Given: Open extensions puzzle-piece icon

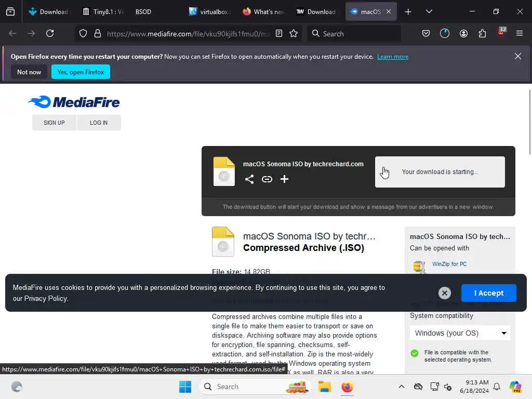Looking at the screenshot, I should [x=482, y=33].
